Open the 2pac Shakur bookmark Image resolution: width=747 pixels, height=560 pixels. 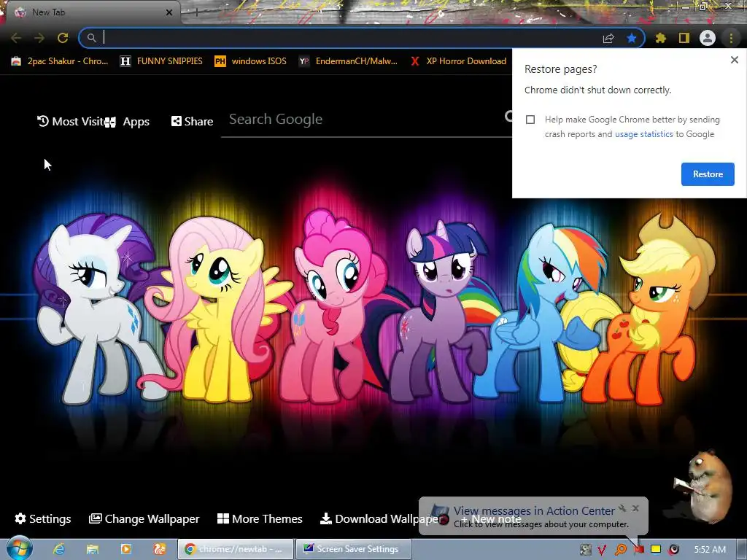pyautogui.click(x=60, y=61)
